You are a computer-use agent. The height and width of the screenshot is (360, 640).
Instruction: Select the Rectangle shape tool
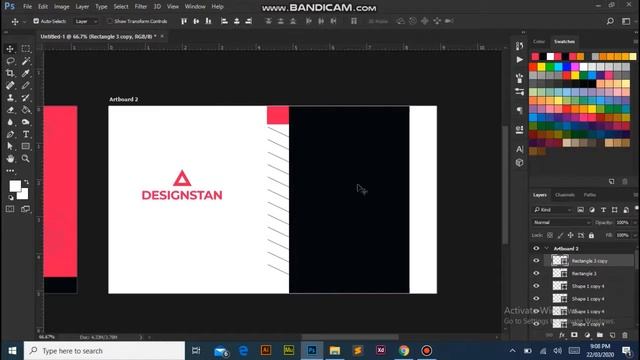(x=26, y=146)
